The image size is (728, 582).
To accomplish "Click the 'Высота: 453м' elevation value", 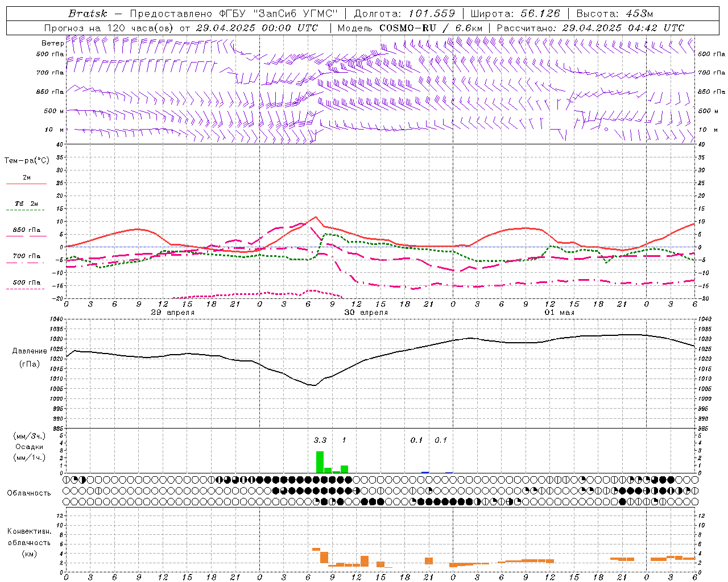I will [615, 14].
